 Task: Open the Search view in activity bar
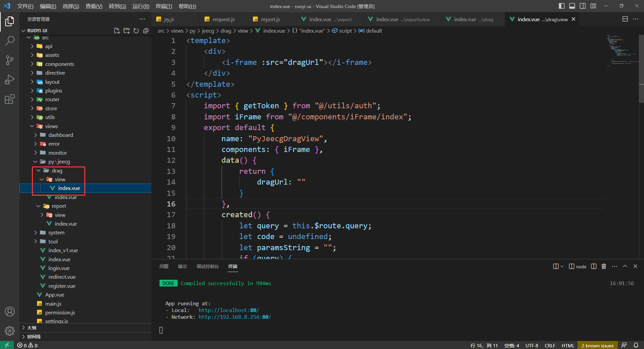[x=9, y=41]
